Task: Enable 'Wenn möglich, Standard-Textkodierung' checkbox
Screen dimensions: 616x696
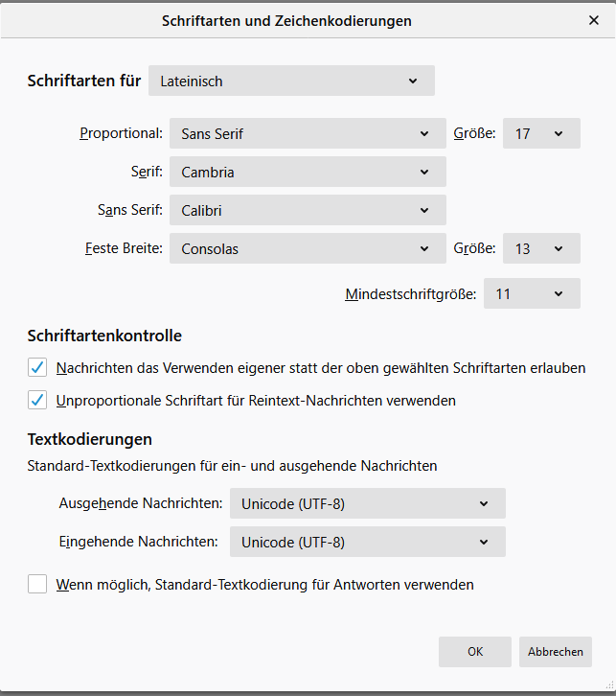Action: [x=37, y=584]
